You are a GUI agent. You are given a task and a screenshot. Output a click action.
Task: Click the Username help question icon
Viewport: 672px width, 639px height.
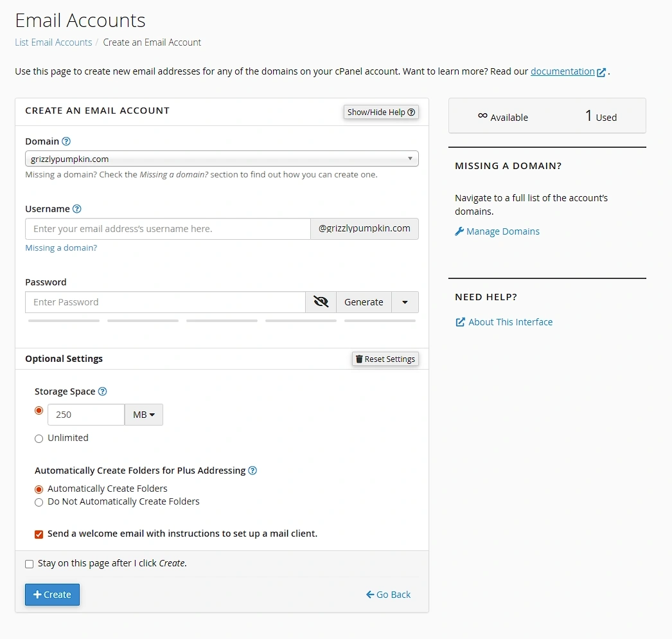point(76,208)
